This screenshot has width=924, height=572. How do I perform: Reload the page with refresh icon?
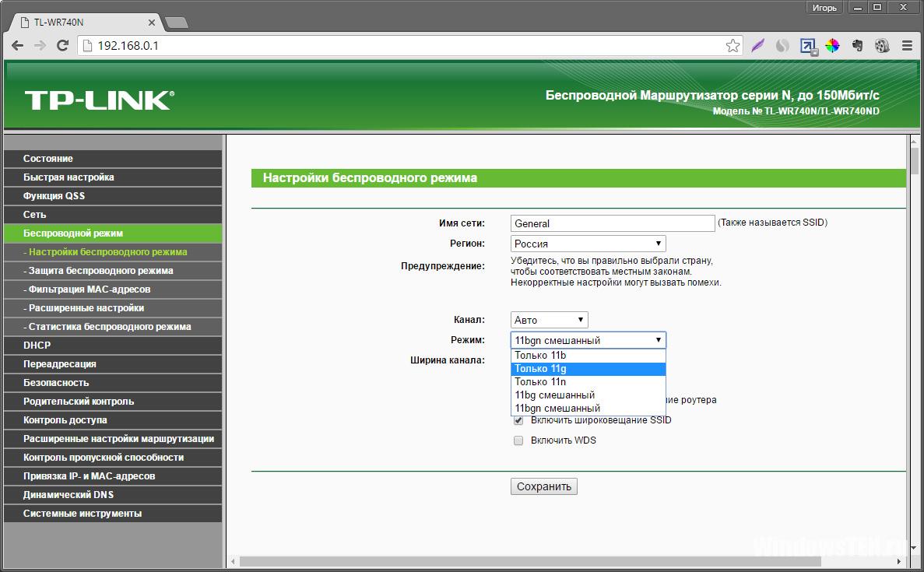pyautogui.click(x=62, y=45)
